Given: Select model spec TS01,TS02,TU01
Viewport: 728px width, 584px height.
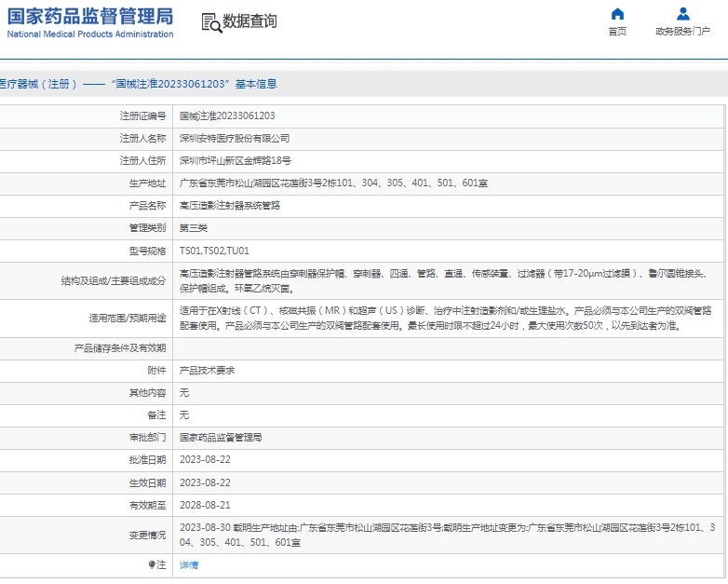Looking at the screenshot, I should click(214, 251).
